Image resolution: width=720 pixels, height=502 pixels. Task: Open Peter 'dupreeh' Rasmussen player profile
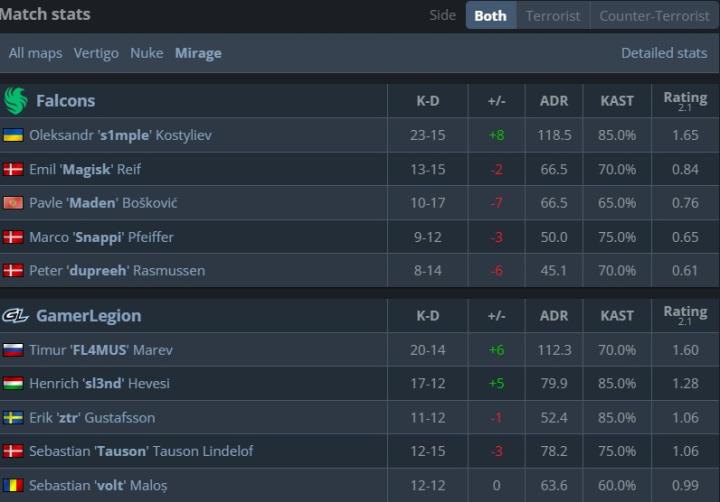(x=117, y=270)
